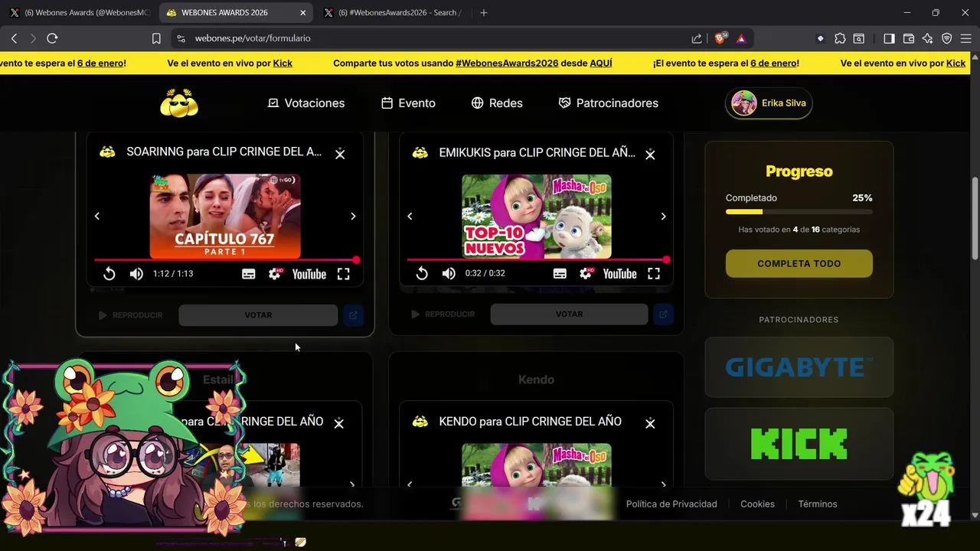This screenshot has width=980, height=551.
Task: Open external link icon for EMIKUKIS
Action: [x=663, y=314]
